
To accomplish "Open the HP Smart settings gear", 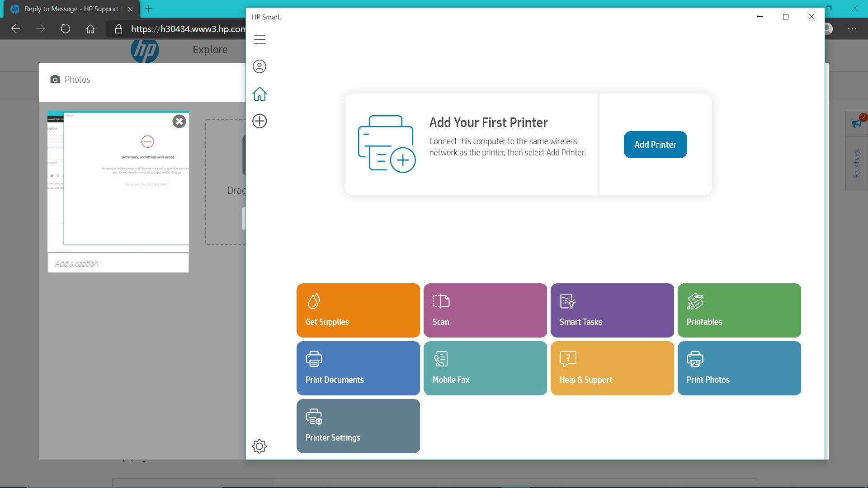I will click(259, 446).
